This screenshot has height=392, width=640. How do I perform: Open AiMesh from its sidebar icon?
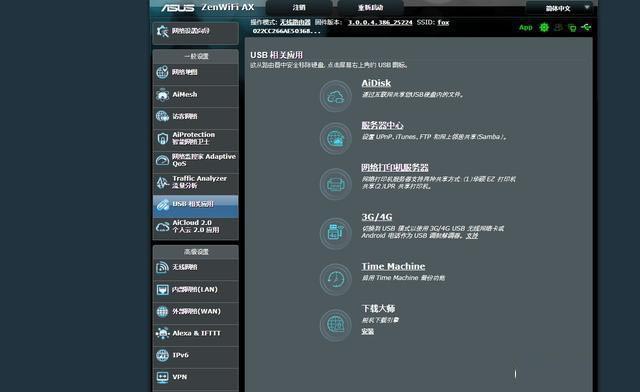point(162,94)
